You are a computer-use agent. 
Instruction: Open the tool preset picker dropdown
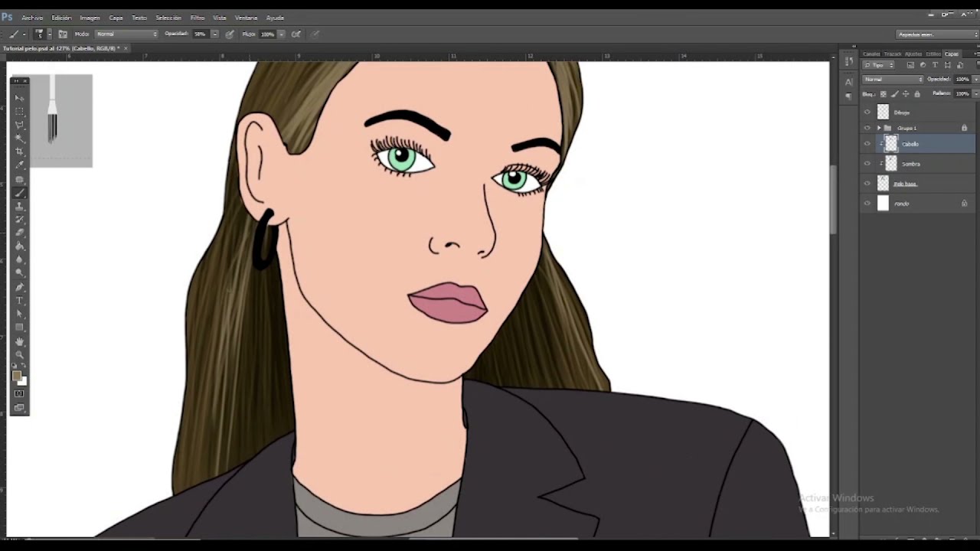[24, 34]
